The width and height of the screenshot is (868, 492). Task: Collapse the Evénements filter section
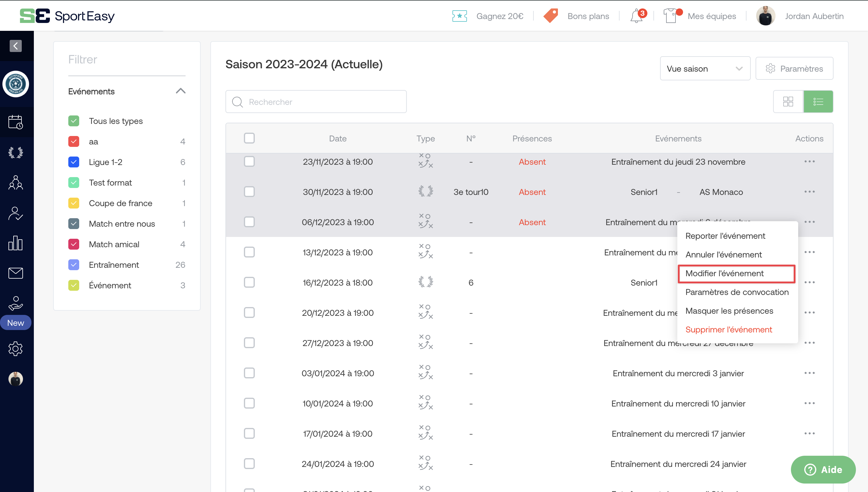coord(181,91)
